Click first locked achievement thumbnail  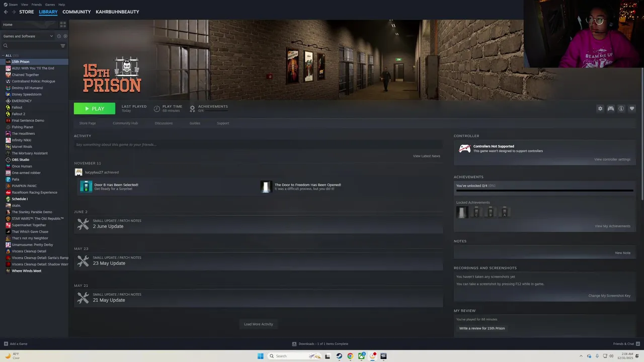click(x=462, y=212)
